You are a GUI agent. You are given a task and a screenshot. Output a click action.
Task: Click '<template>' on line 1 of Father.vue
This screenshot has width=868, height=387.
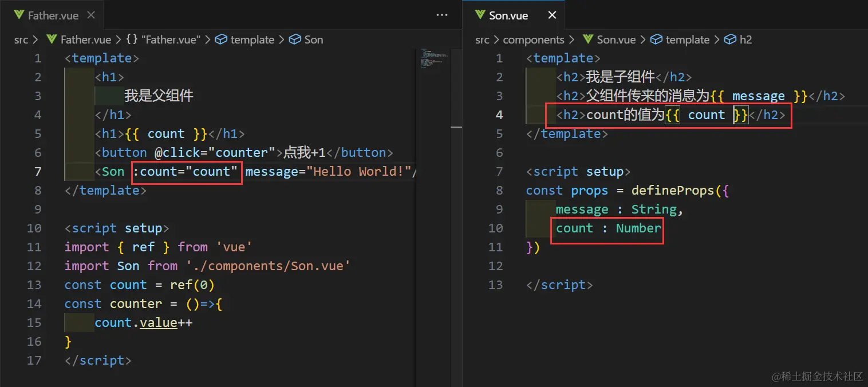(x=102, y=58)
